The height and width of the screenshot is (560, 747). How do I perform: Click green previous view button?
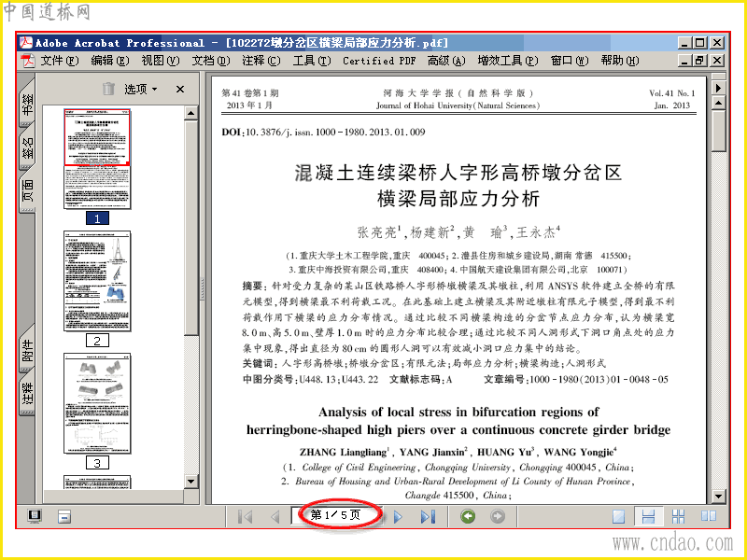pos(468,516)
